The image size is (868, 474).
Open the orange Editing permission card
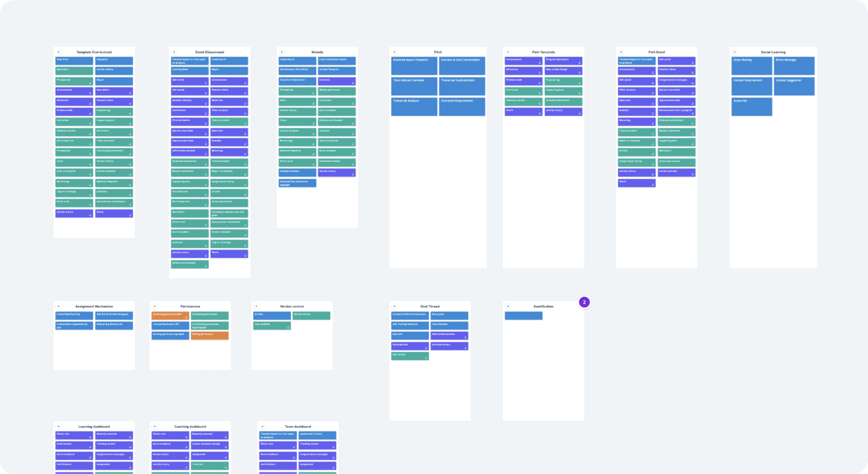point(210,336)
